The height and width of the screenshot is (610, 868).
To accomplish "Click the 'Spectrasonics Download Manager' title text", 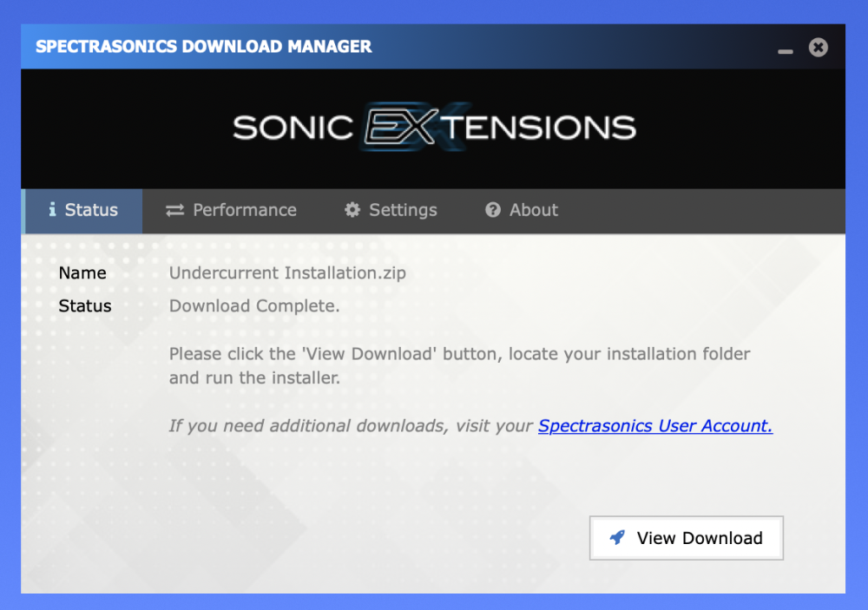I will pos(204,47).
